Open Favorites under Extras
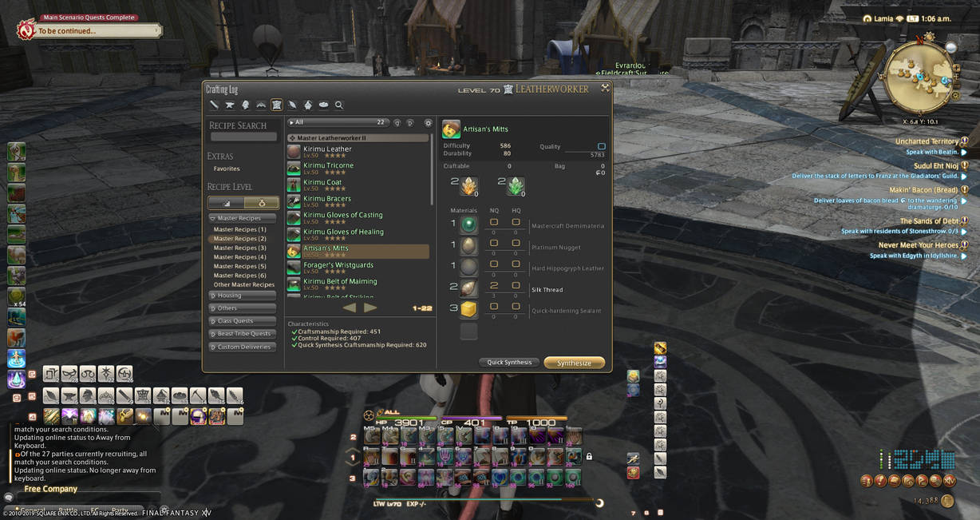This screenshot has height=520, width=980. tap(227, 169)
